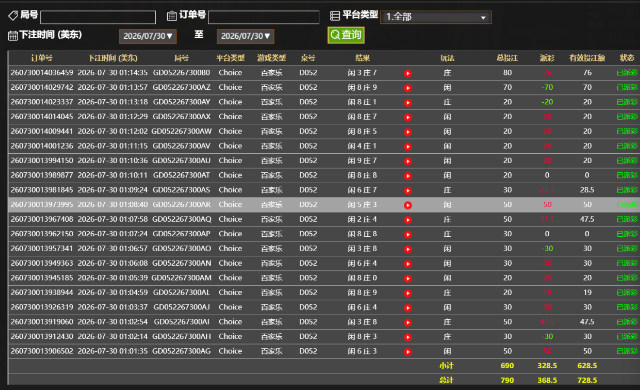Play video for round GD052267300AT
This screenshot has height=390, width=640.
(x=407, y=176)
